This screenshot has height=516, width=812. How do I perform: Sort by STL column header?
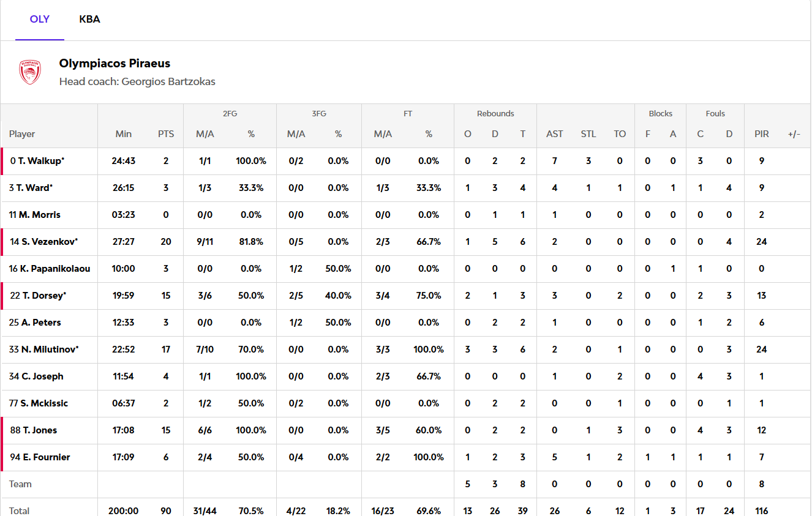tap(588, 134)
